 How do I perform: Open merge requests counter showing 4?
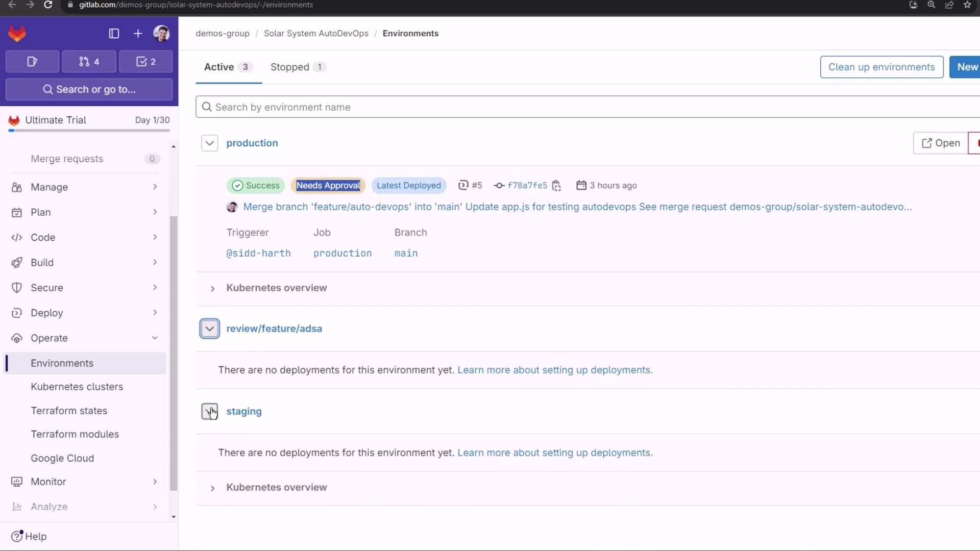(89, 62)
